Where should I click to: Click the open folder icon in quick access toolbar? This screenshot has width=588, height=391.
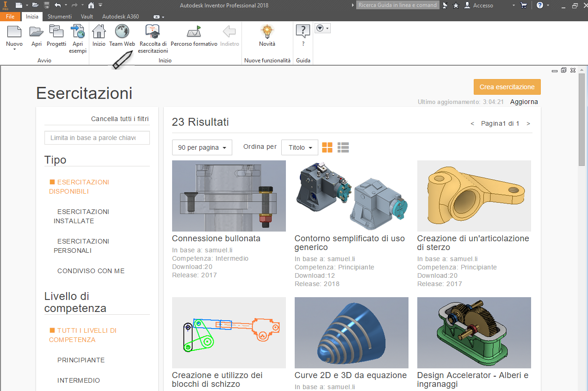(x=35, y=5)
